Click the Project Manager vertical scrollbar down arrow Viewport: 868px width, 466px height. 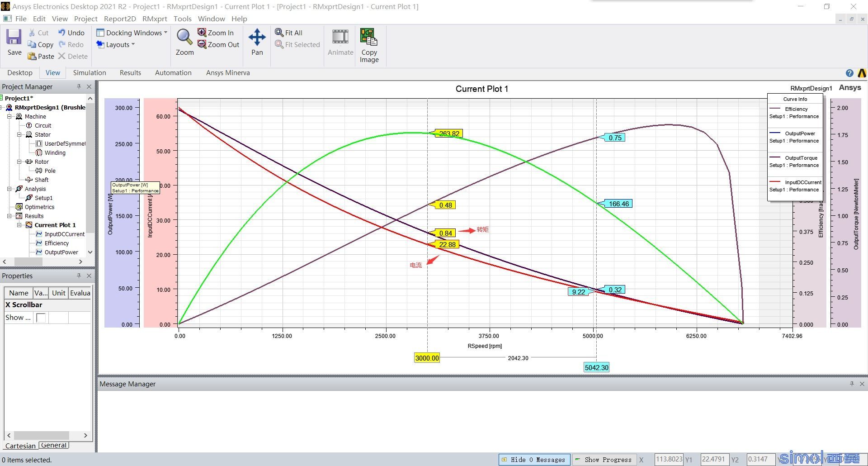[x=90, y=252]
